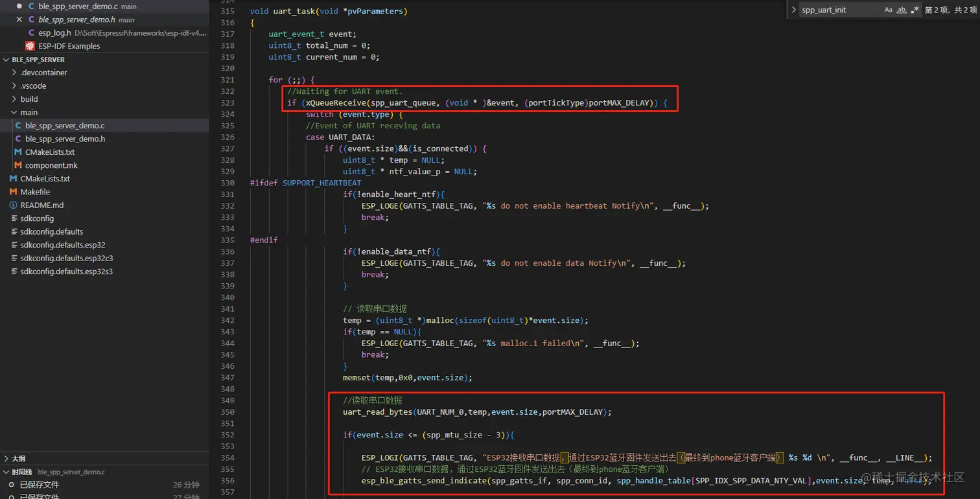Click the C icon of esp_log.h entry
This screenshot has height=499, width=980.
pyautogui.click(x=32, y=32)
